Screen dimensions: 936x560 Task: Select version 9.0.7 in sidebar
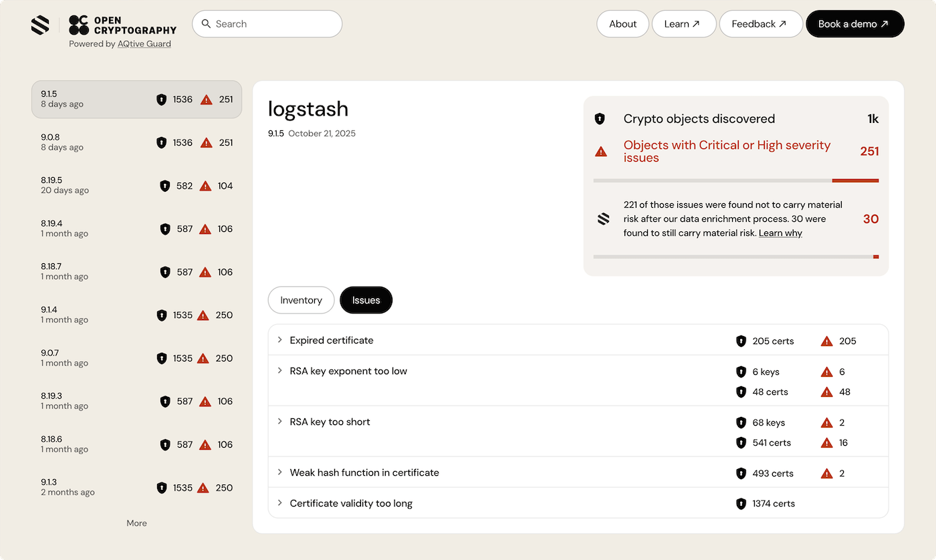(x=137, y=358)
